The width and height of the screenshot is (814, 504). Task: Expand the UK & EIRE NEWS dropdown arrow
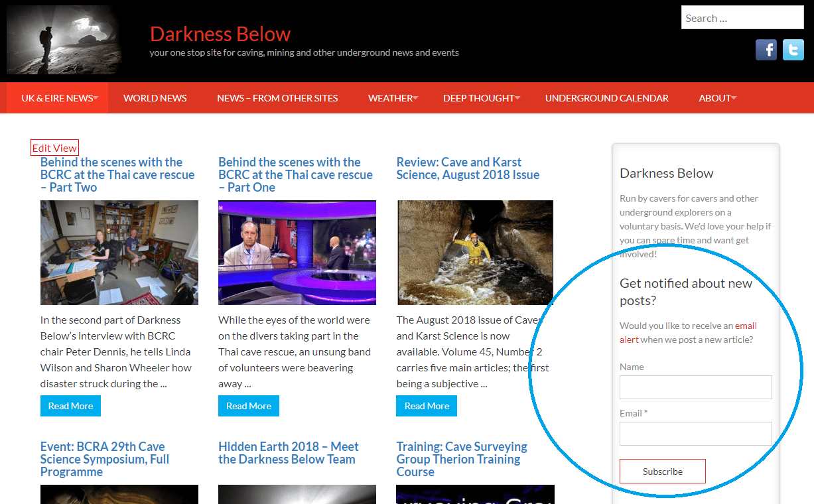[x=96, y=98]
